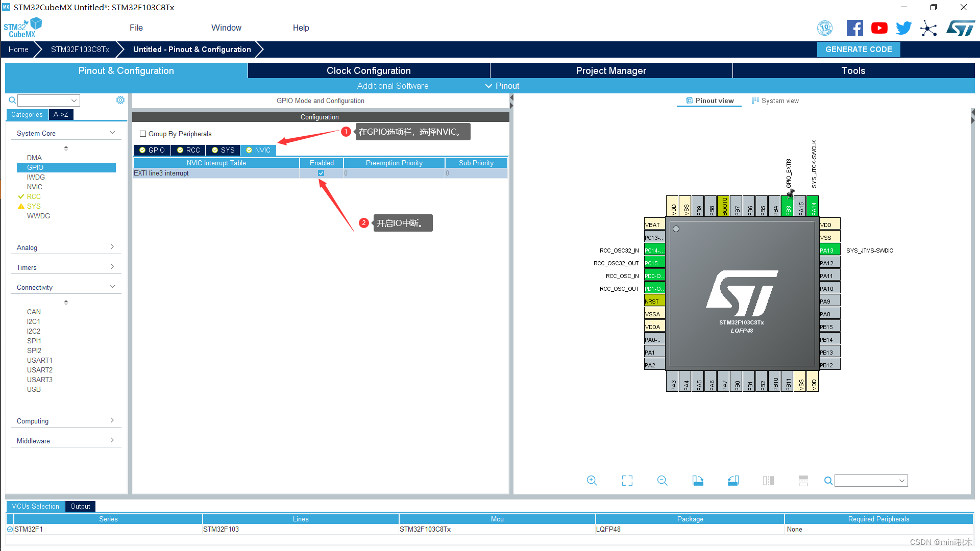Screen dimensions: 980x551
Task: Toggle Group By Peripherals checkbox
Action: tap(143, 134)
